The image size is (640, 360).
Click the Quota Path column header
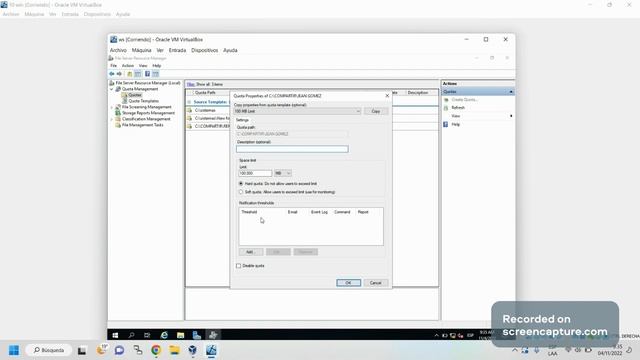pos(205,93)
